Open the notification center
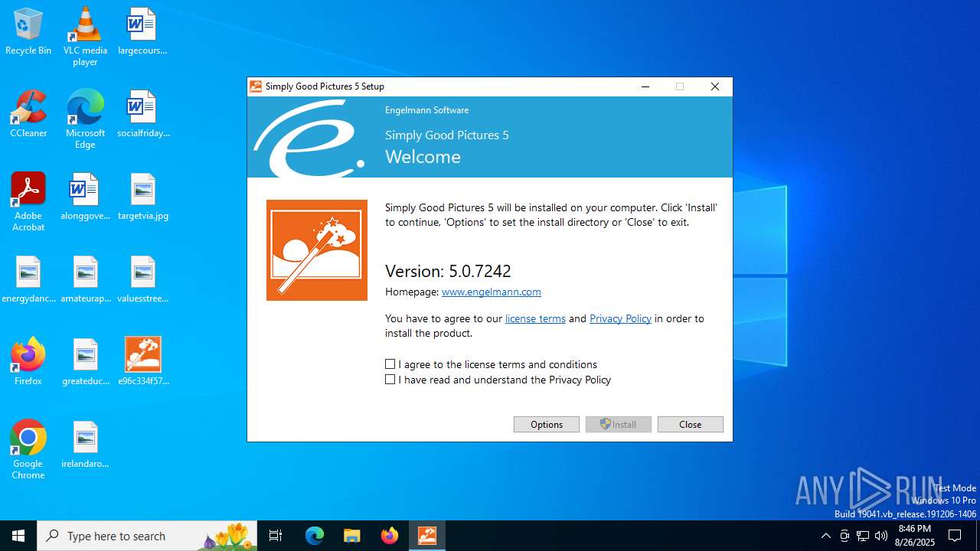 click(955, 536)
